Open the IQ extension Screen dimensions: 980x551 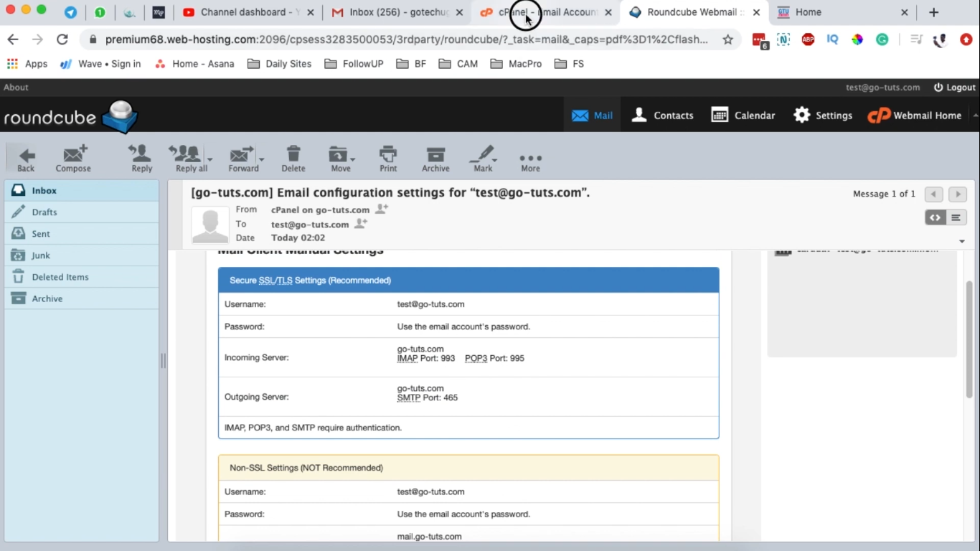coord(832,40)
